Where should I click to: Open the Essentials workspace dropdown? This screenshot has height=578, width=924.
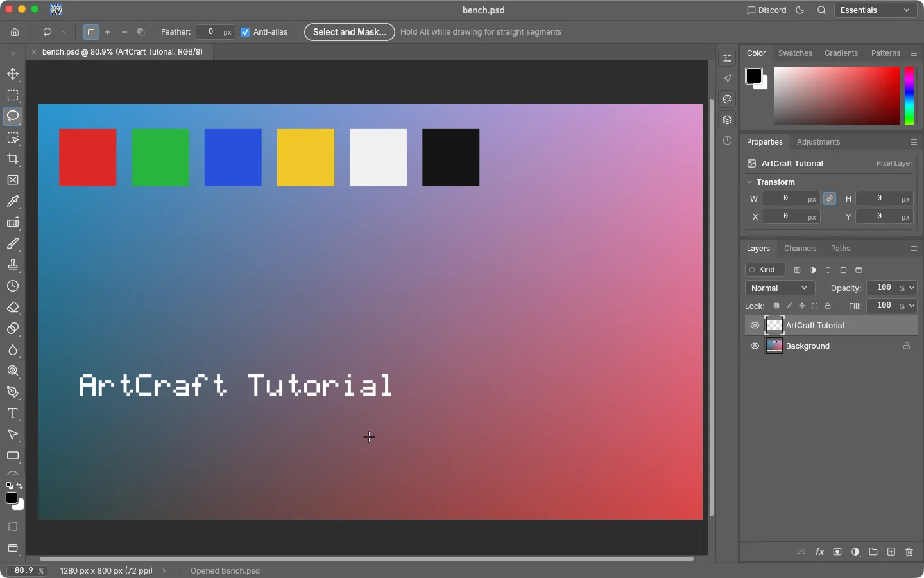click(875, 10)
